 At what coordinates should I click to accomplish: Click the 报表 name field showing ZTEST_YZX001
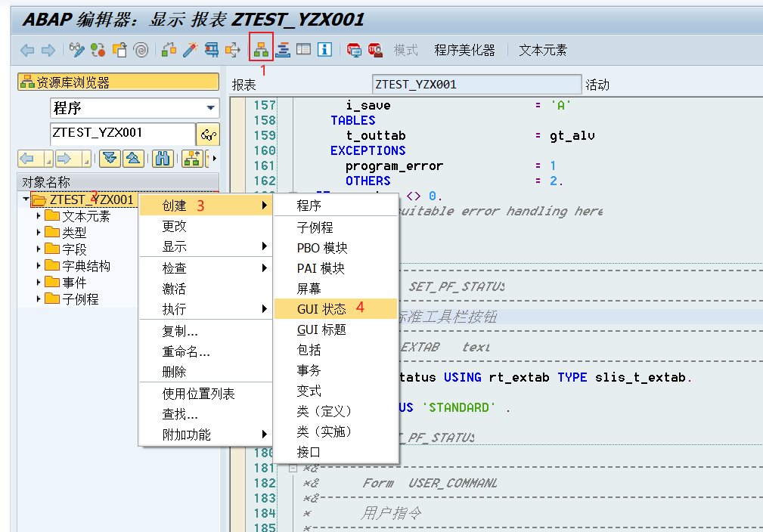pyautogui.click(x=475, y=83)
